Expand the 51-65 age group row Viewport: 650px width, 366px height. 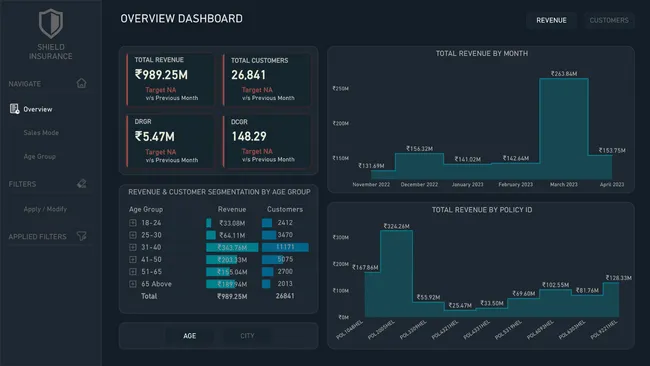coord(133,272)
